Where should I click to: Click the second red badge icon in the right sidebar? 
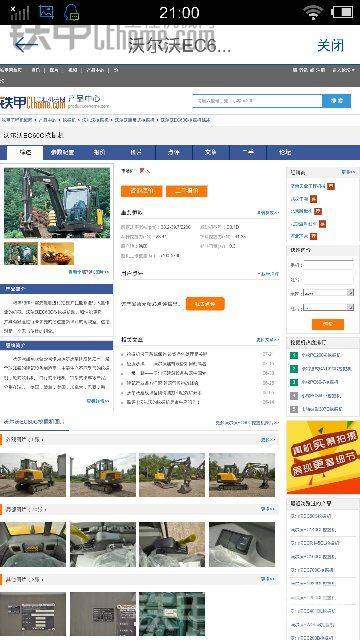[x=313, y=199]
